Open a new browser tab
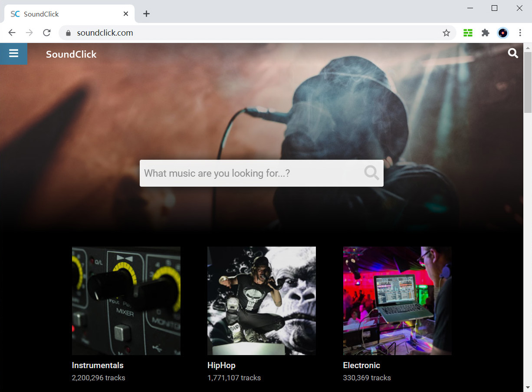 (x=146, y=14)
